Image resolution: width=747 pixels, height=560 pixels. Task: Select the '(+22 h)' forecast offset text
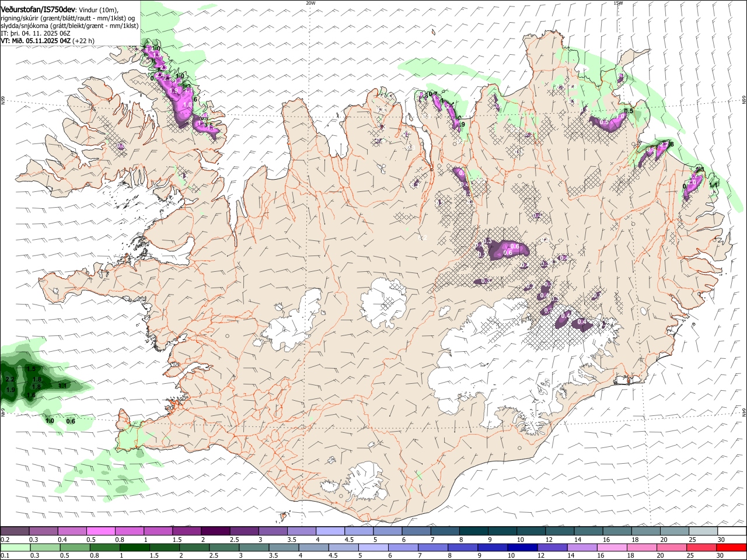(83, 41)
